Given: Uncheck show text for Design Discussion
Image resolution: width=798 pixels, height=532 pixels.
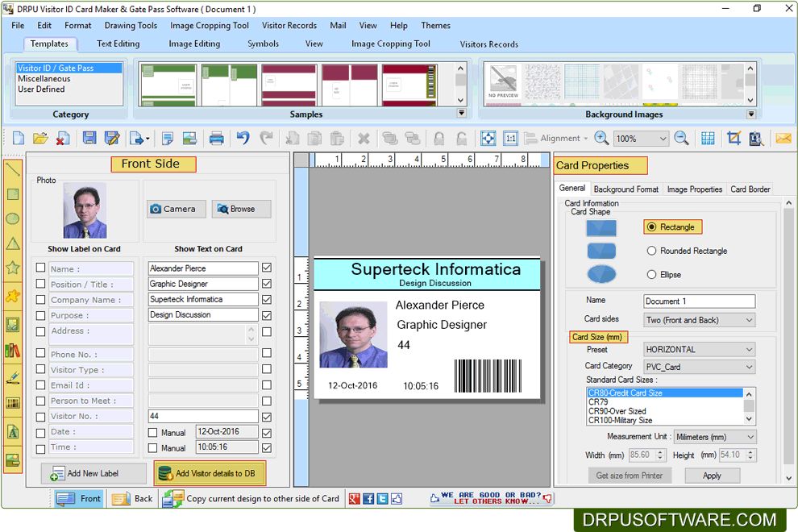Looking at the screenshot, I should tap(267, 316).
